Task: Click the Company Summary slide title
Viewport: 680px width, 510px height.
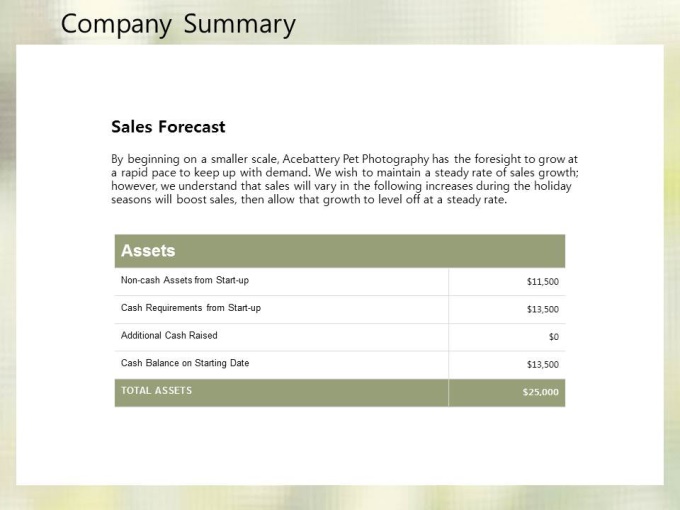Action: (178, 24)
